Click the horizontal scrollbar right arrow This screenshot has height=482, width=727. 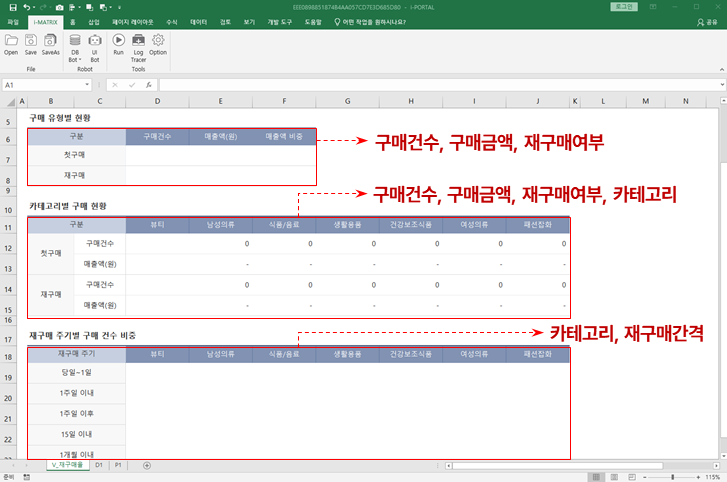(717, 465)
